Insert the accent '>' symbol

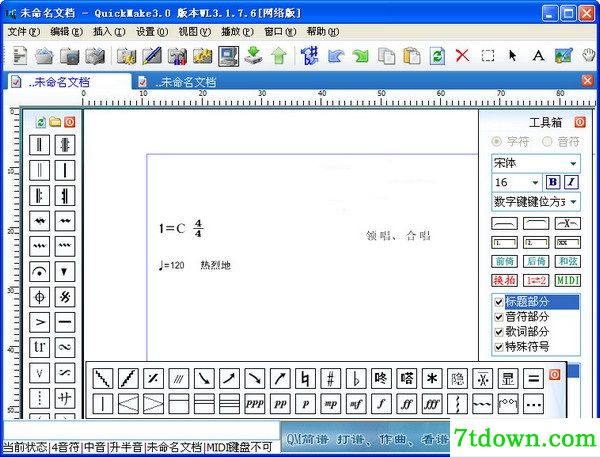pos(39,322)
